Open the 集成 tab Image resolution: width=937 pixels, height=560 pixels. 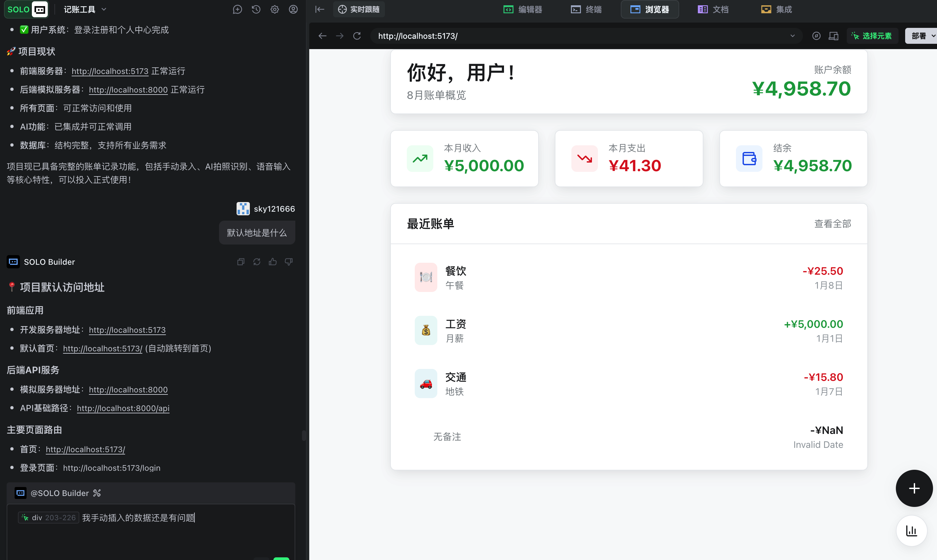pyautogui.click(x=776, y=9)
